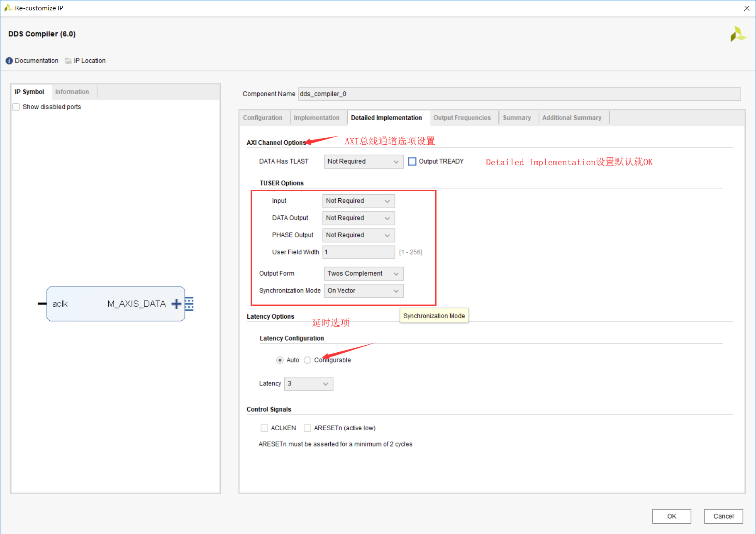The width and height of the screenshot is (756, 534).
Task: Click ARESETn minimum cycles note
Action: point(335,444)
